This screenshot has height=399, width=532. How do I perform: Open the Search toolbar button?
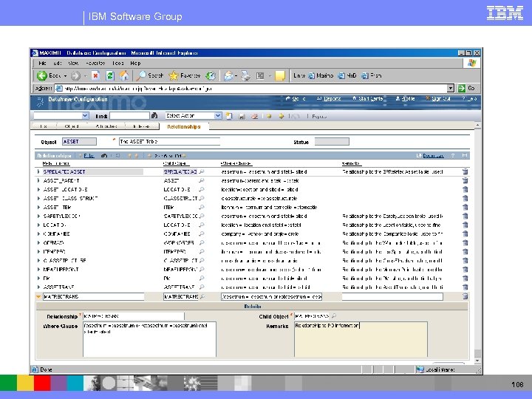(x=150, y=75)
